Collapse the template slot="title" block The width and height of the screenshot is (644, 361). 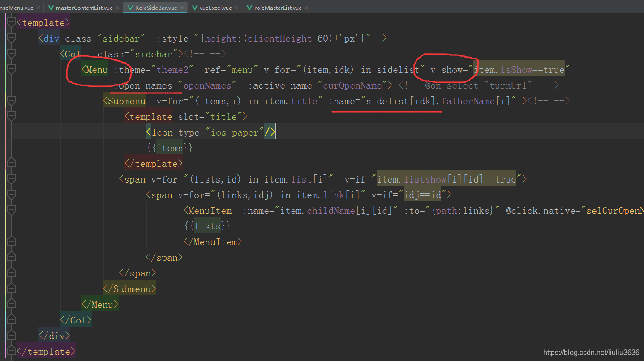coord(12,117)
